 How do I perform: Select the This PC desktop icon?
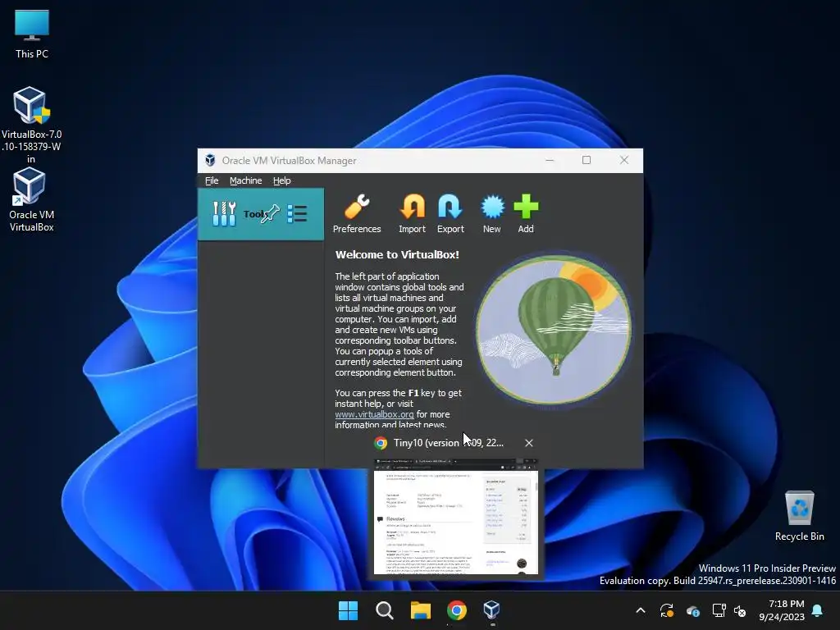(x=32, y=34)
